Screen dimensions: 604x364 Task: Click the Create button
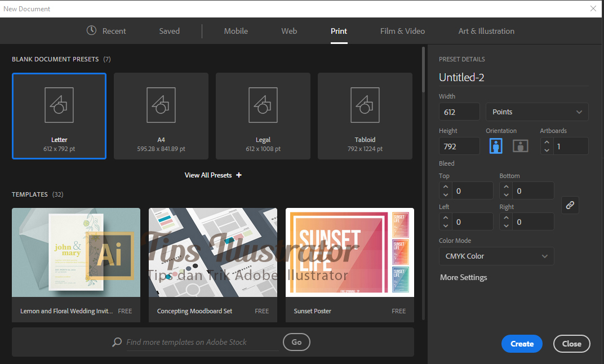521,344
